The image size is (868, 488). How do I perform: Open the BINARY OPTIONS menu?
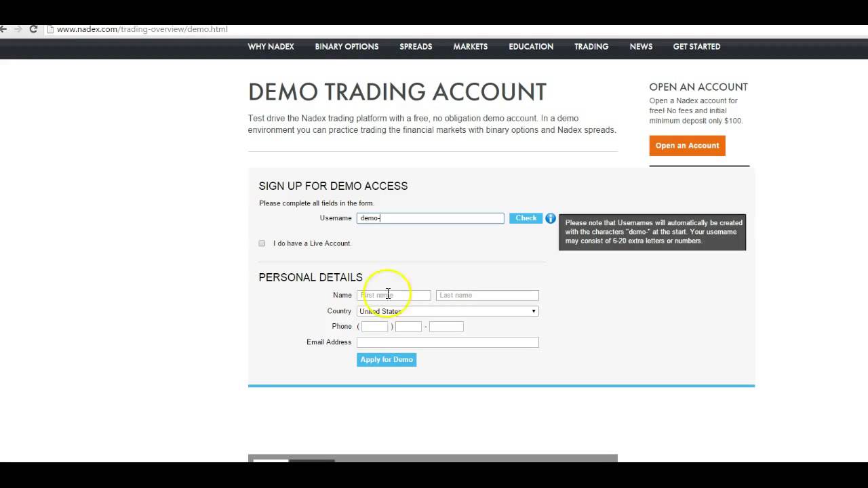tap(347, 47)
